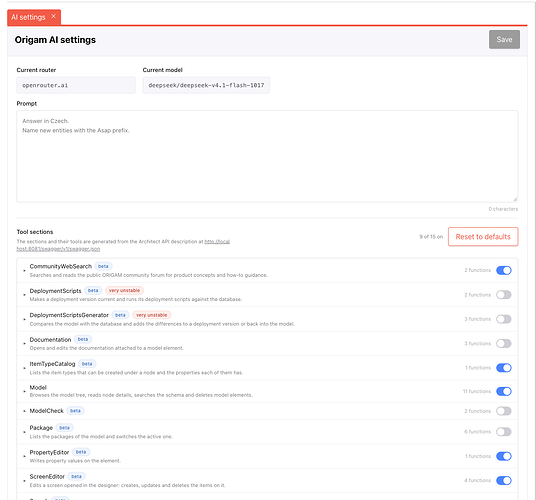Focus the Current model field
The height and width of the screenshot is (500, 536).
206,85
